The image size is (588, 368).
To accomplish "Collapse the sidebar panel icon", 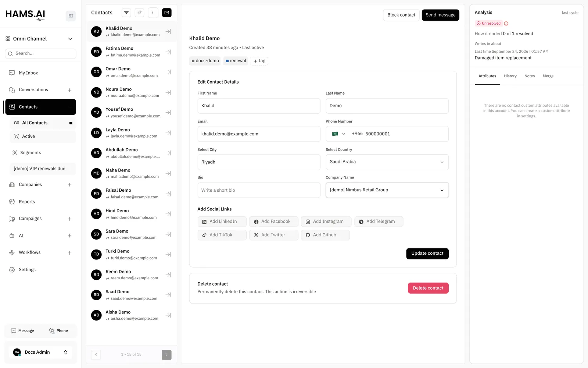I will tap(71, 16).
